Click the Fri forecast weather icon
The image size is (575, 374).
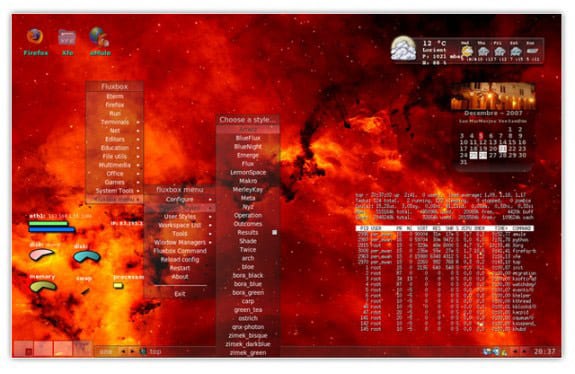click(x=499, y=51)
